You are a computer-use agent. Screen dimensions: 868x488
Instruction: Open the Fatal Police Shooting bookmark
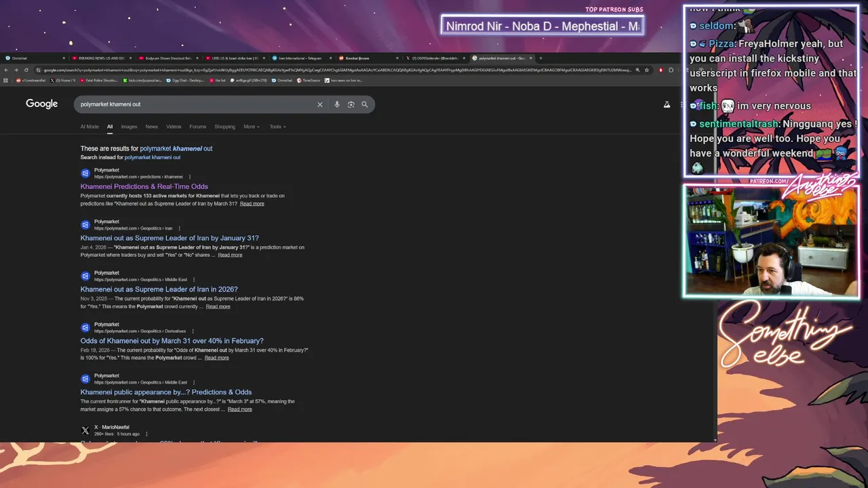pyautogui.click(x=99, y=80)
